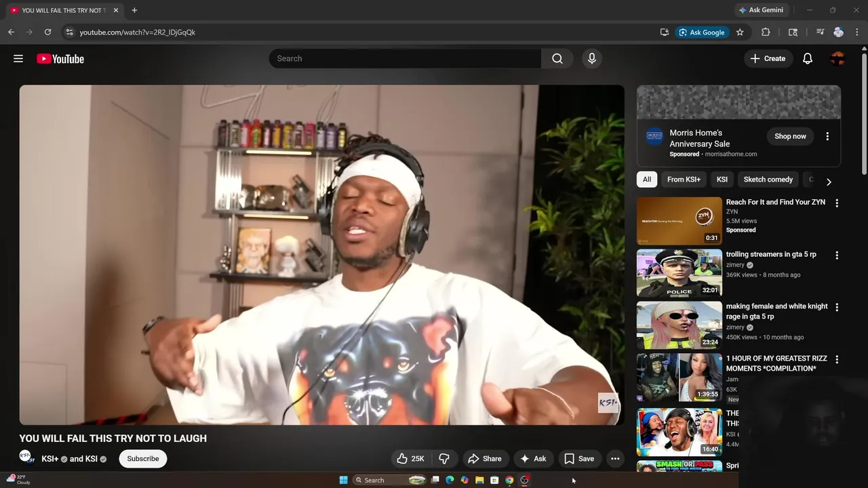Open more actions ellipsis below video

[x=615, y=459]
